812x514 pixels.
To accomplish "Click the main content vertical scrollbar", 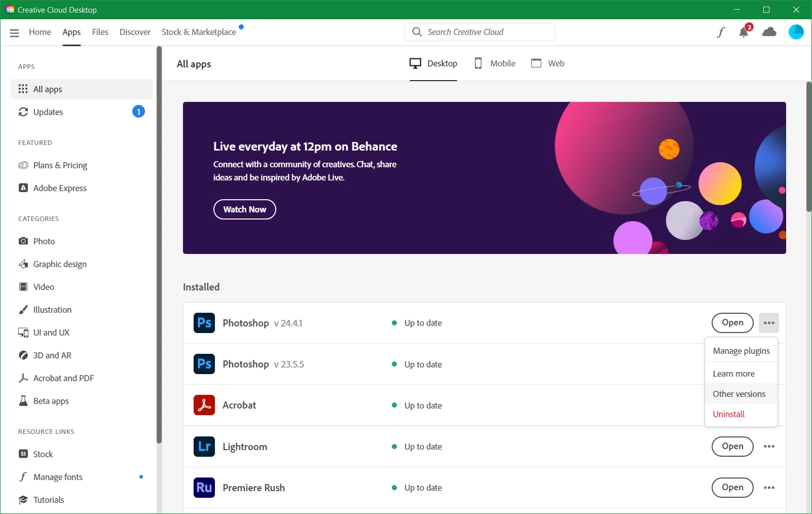I will click(808, 147).
